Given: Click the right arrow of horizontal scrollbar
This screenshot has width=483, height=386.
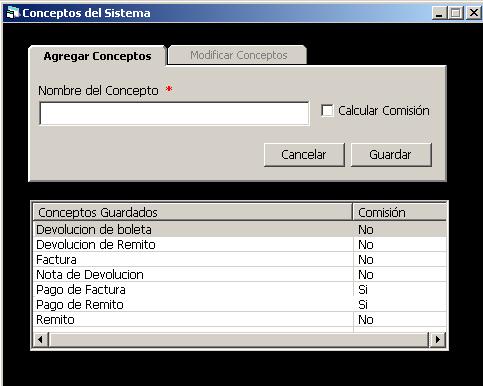Looking at the screenshot, I should click(x=438, y=340).
